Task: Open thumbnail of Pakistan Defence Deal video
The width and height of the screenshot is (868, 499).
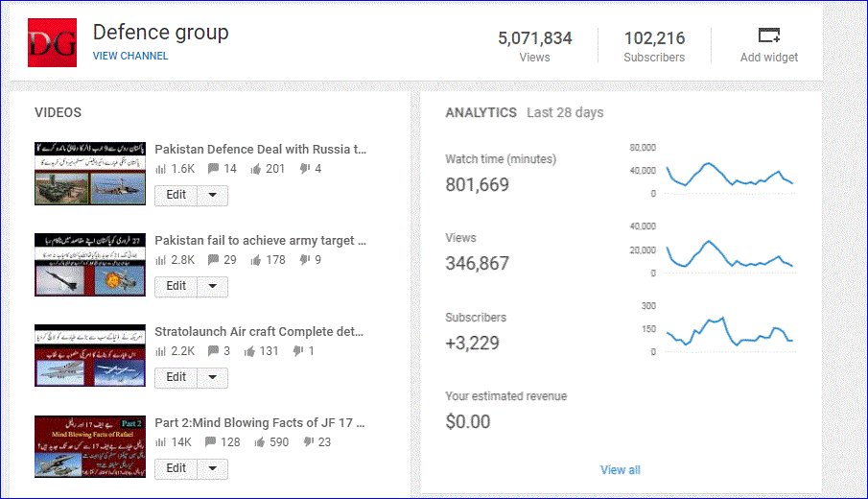Action: point(90,174)
